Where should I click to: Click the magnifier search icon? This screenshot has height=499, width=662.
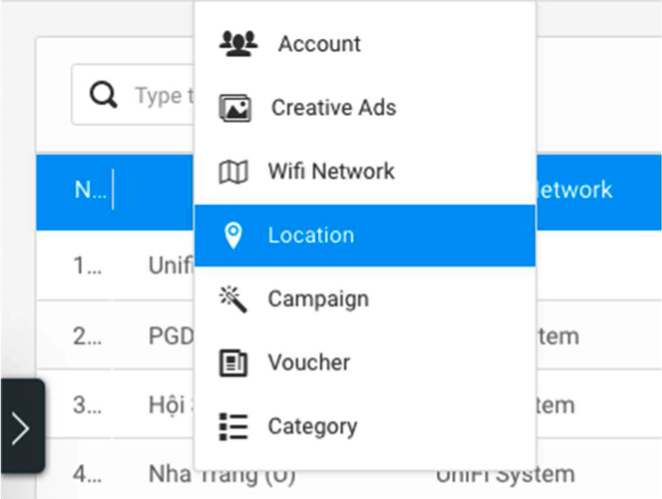103,95
